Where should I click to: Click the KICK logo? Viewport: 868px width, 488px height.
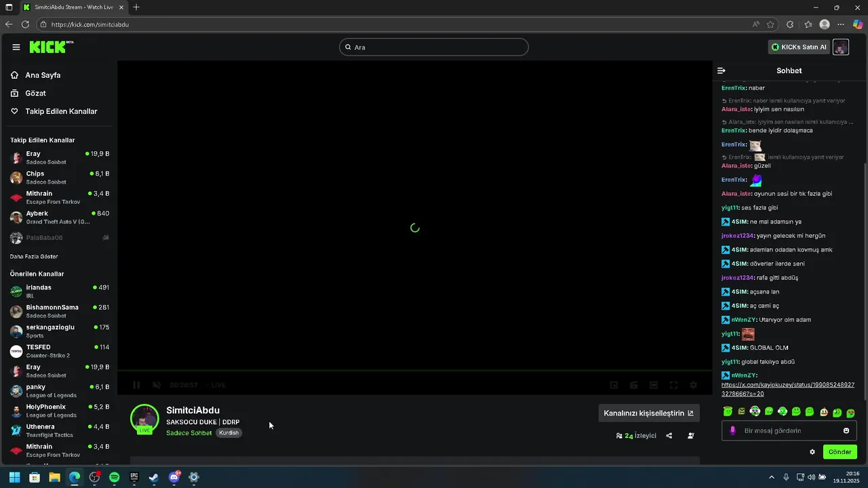pyautogui.click(x=51, y=47)
